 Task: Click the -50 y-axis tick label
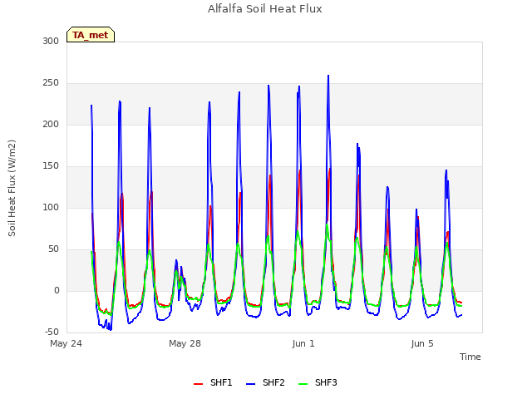tap(52, 332)
